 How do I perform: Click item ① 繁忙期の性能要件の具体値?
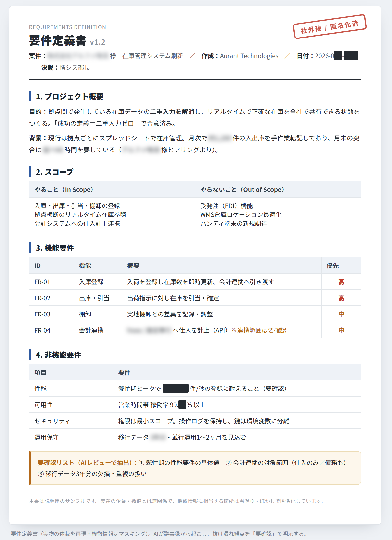(179, 463)
